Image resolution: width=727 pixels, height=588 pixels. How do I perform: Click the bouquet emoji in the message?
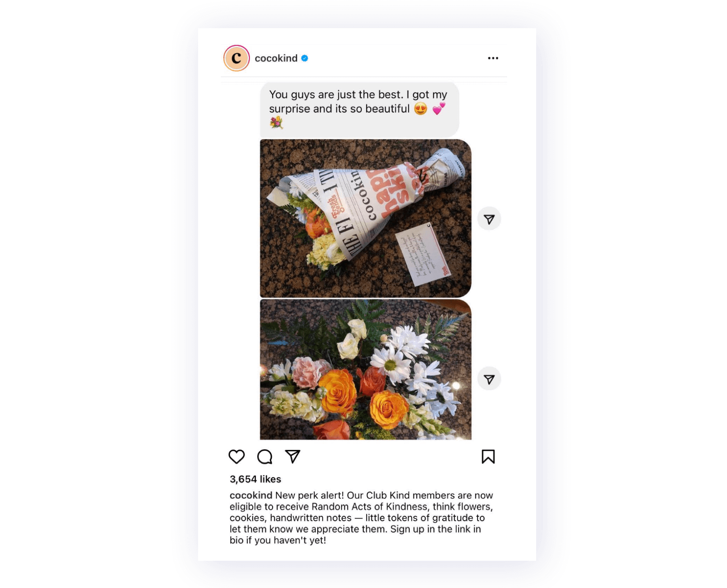click(276, 122)
